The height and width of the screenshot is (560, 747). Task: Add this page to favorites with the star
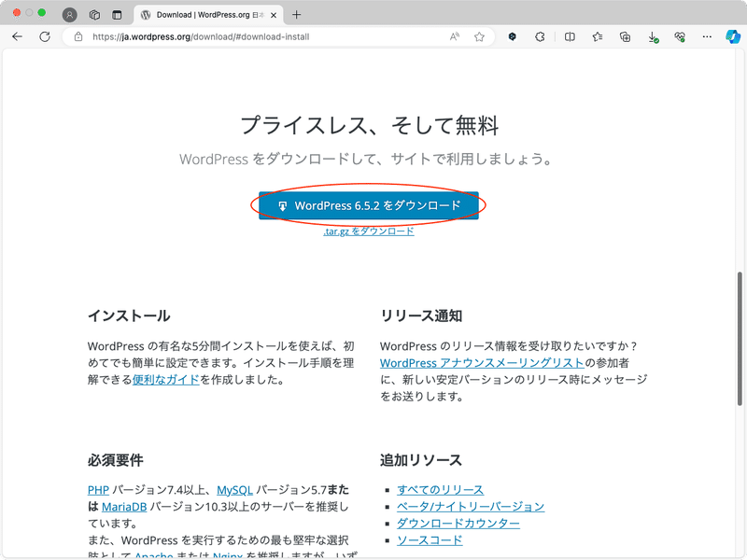point(479,36)
